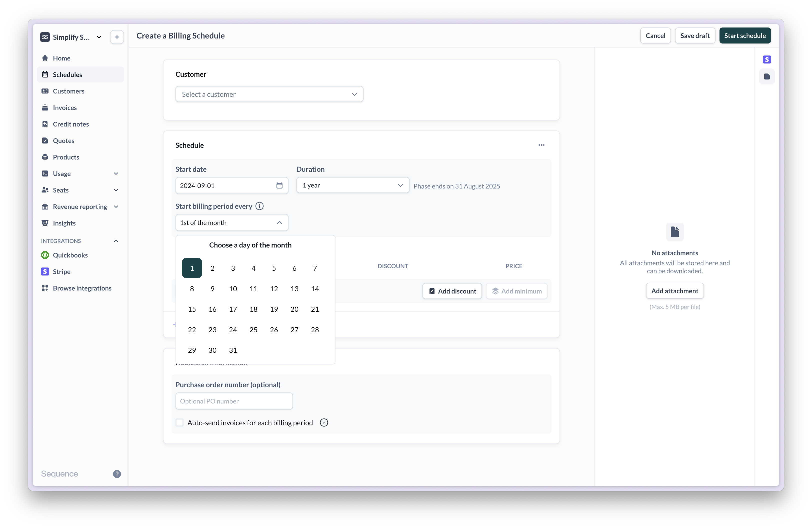Viewport: 812px width, 528px height.
Task: Open the Duration 1 year dropdown
Action: tap(352, 185)
